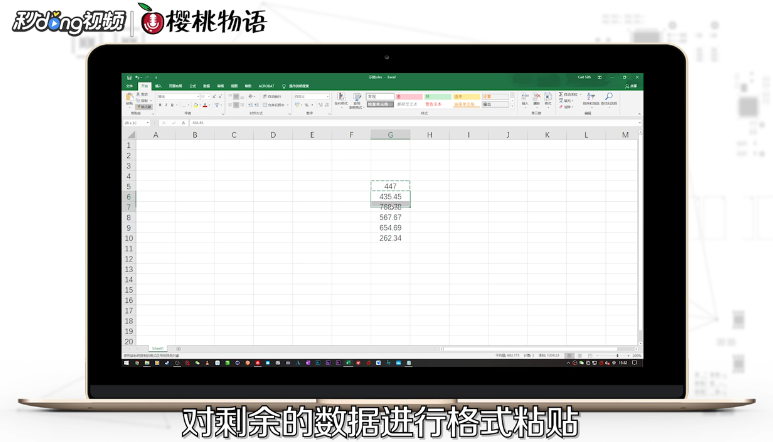Screen dimensions: 773x442
Task: Apply the Good (好) green cell style
Action: 438,97
